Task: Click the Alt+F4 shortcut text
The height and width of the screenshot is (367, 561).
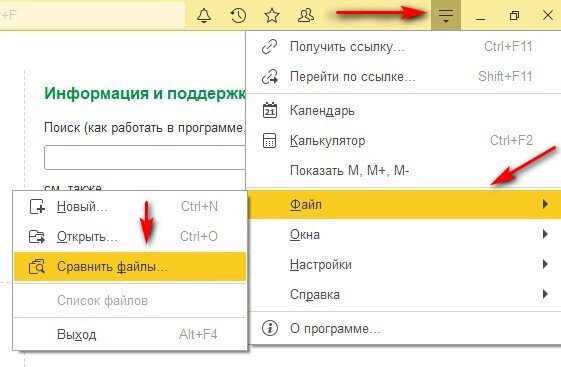Action: pyautogui.click(x=198, y=334)
